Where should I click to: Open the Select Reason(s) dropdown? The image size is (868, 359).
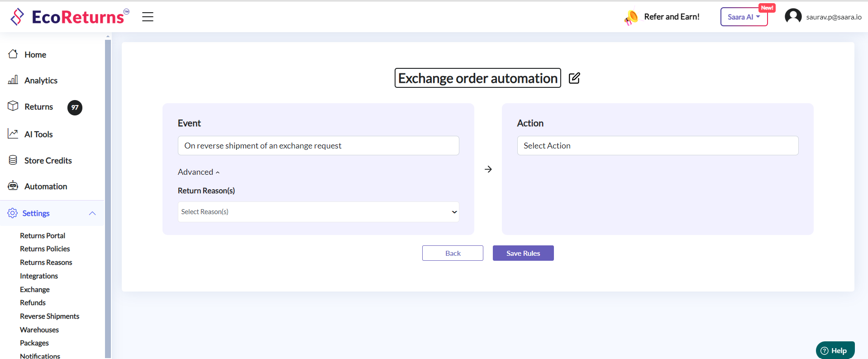coord(318,212)
